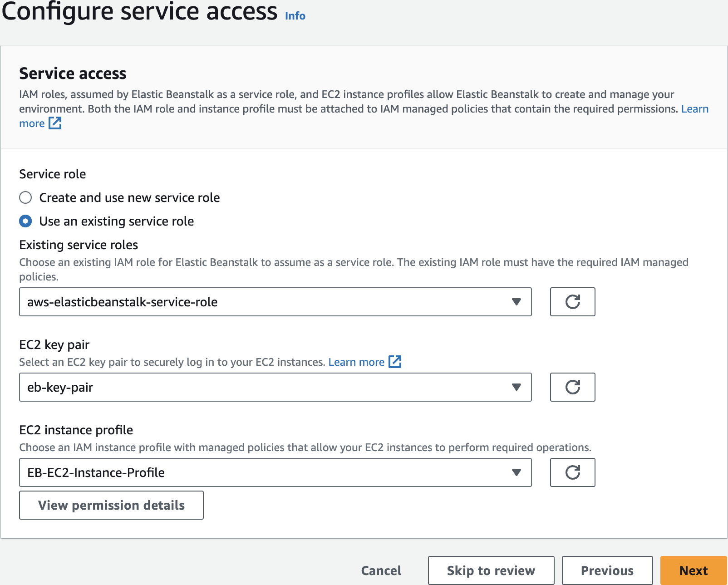Choose Use an existing service role option

pyautogui.click(x=25, y=221)
